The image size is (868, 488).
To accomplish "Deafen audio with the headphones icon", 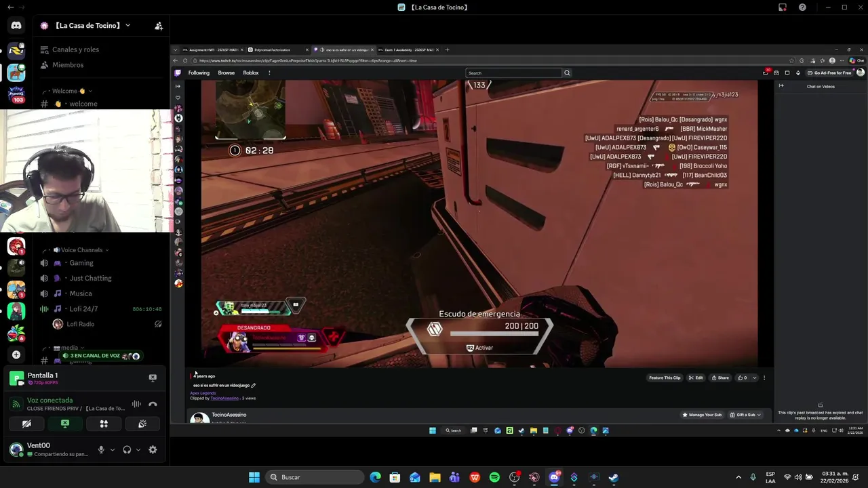I will pyautogui.click(x=127, y=449).
